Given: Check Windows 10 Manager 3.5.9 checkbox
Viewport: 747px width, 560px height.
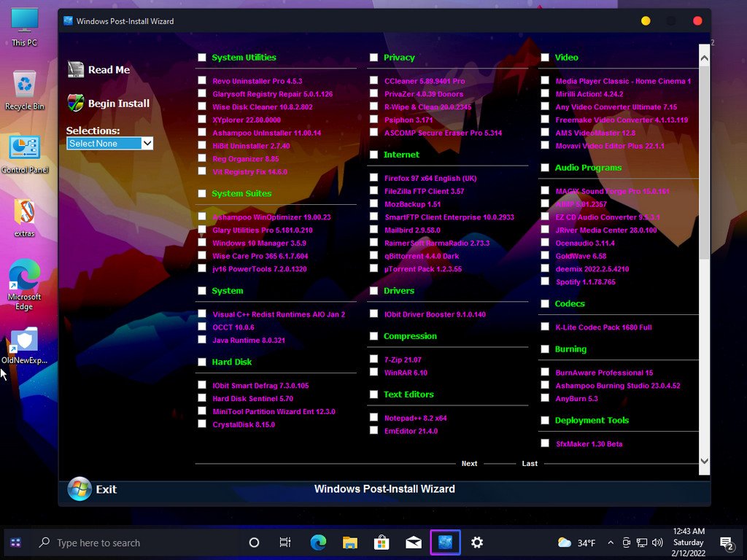Looking at the screenshot, I should [202, 242].
